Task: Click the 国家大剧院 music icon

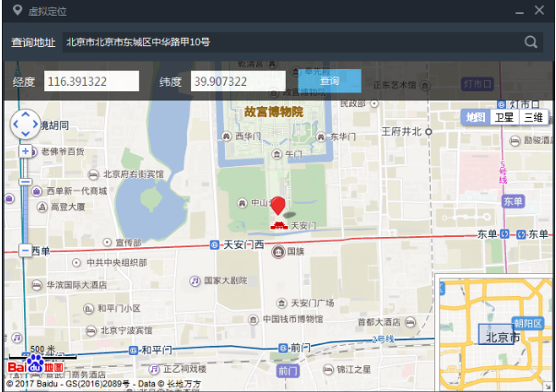Action: (x=195, y=281)
